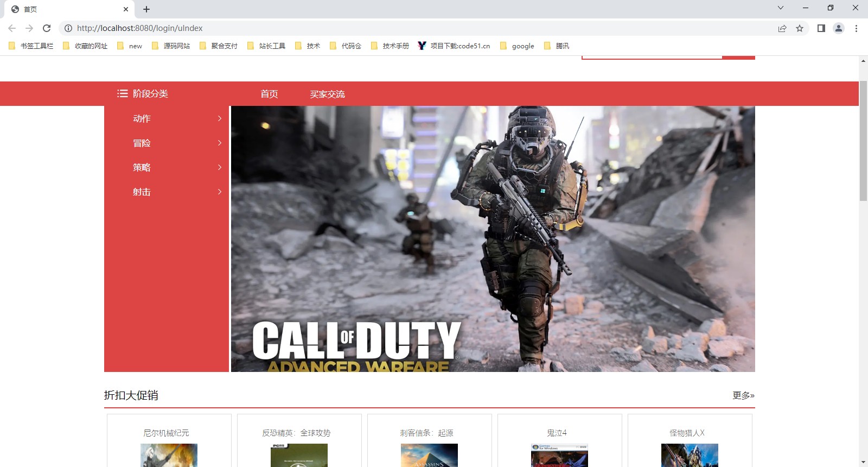Click the 反恐精英 cover thumbnail

[299, 455]
